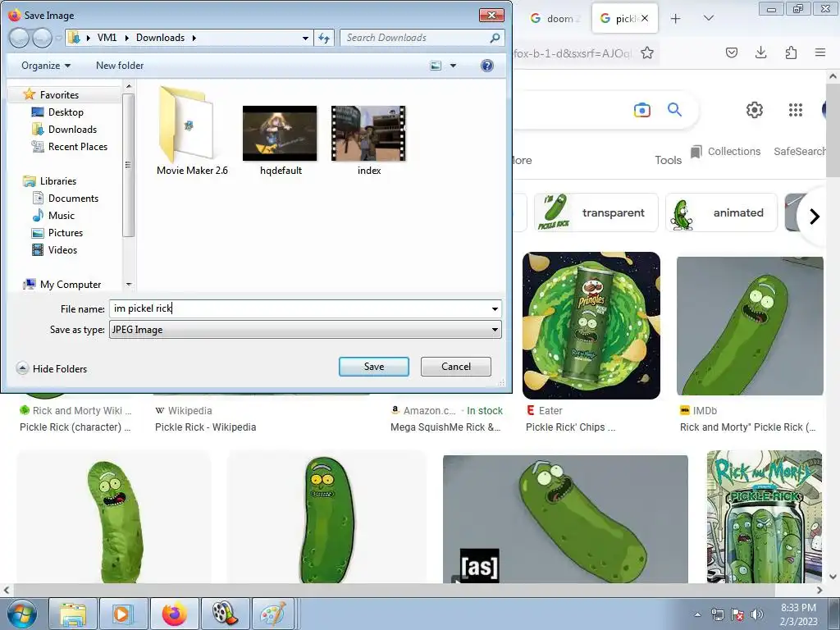Screen dimensions: 840x630
Task: Select Downloads in the navigation pane
Action: point(72,129)
